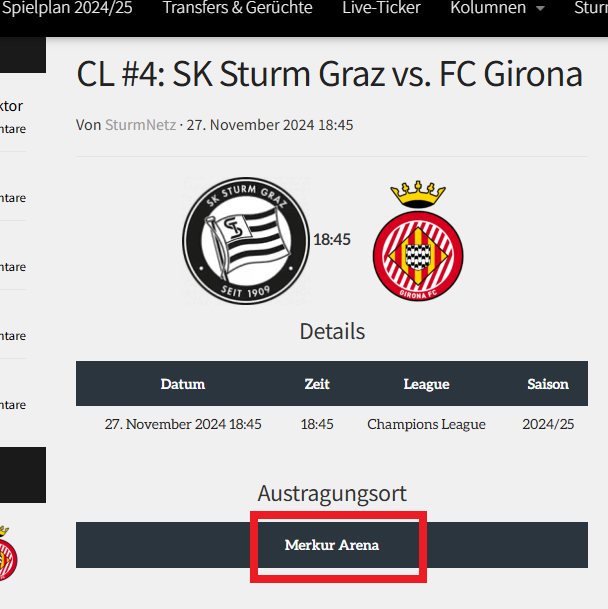Screen dimensions: 608x609
Task: Select the 2024/25 season entry
Action: tap(548, 424)
